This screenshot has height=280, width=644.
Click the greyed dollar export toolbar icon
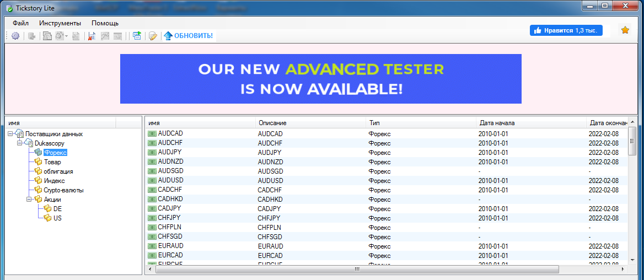(59, 36)
